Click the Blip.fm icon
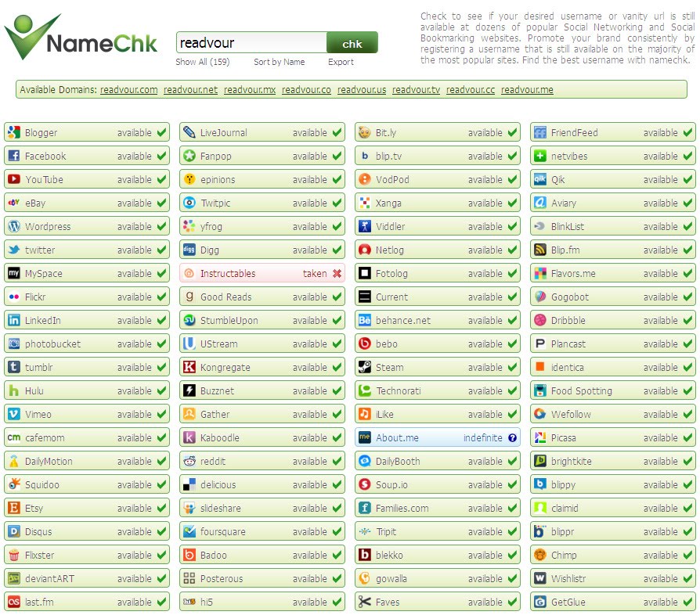Screen dimensions: 700x615 tap(540, 250)
